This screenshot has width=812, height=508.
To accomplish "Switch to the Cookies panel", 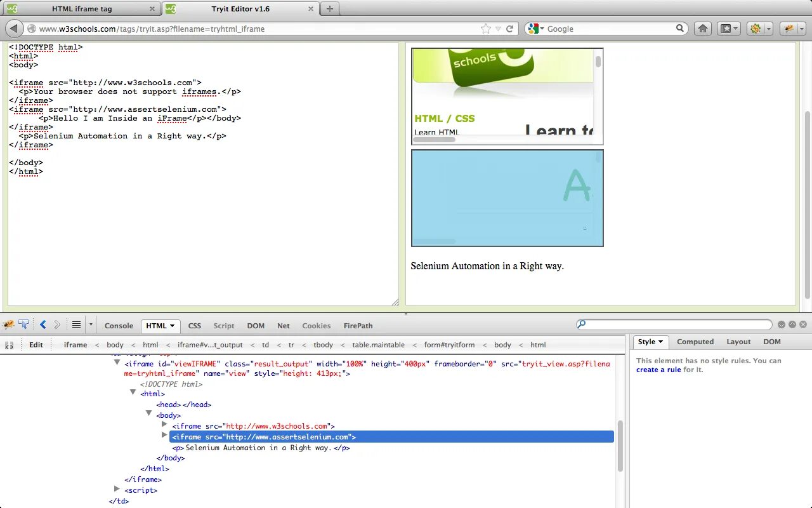I will (x=317, y=326).
